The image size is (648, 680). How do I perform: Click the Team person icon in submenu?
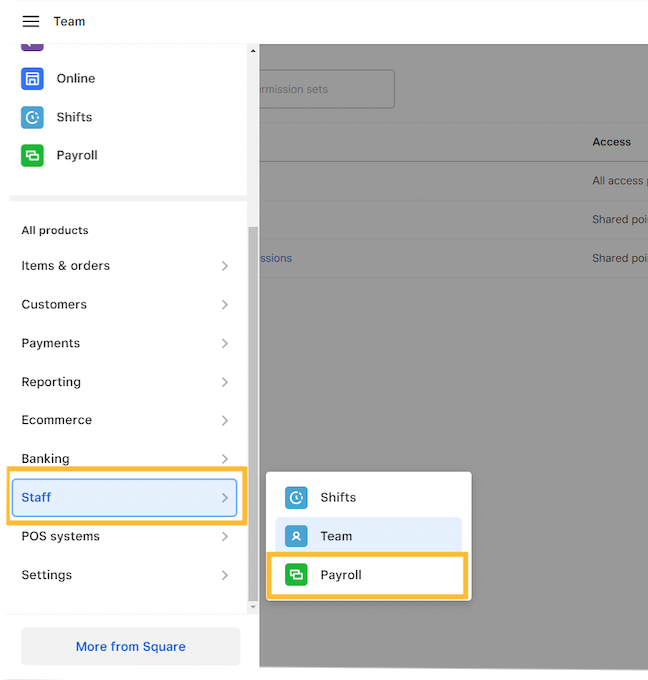pyautogui.click(x=296, y=536)
